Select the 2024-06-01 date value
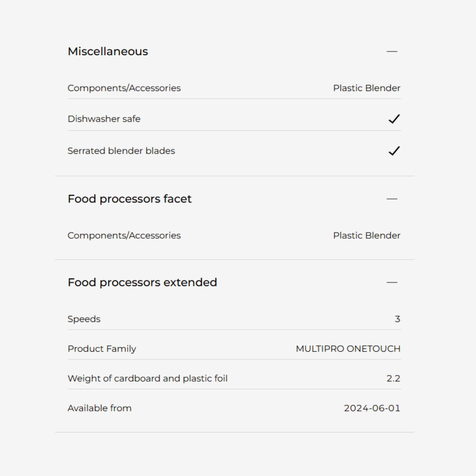Image resolution: width=476 pixels, height=476 pixels. pos(372,408)
